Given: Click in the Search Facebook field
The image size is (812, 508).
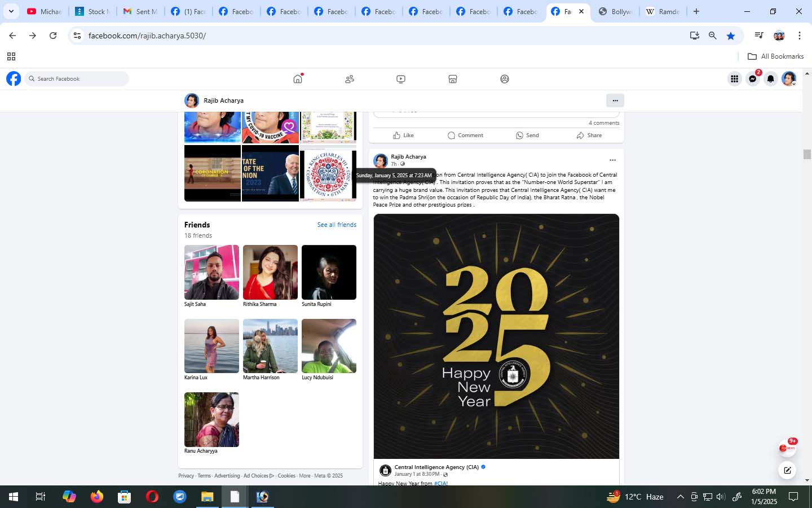Looking at the screenshot, I should [x=77, y=79].
